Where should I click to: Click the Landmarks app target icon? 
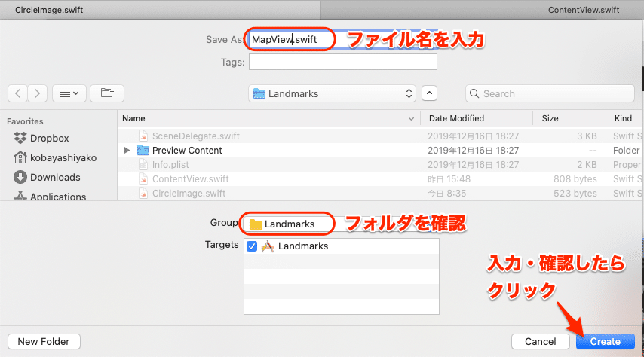[268, 246]
